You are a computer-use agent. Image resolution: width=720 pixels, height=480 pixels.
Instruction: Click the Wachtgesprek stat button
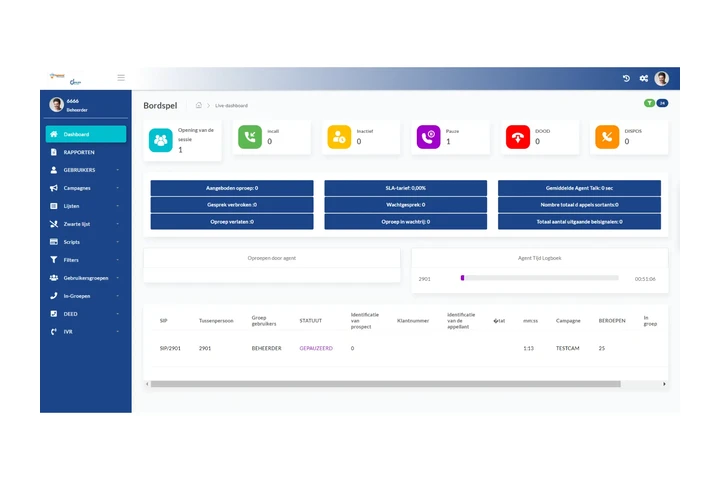tap(405, 204)
